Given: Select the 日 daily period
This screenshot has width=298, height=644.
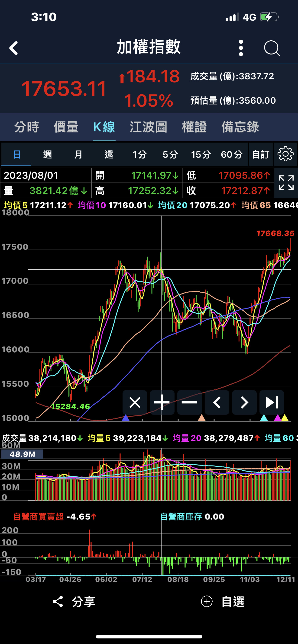Looking at the screenshot, I should click(16, 154).
